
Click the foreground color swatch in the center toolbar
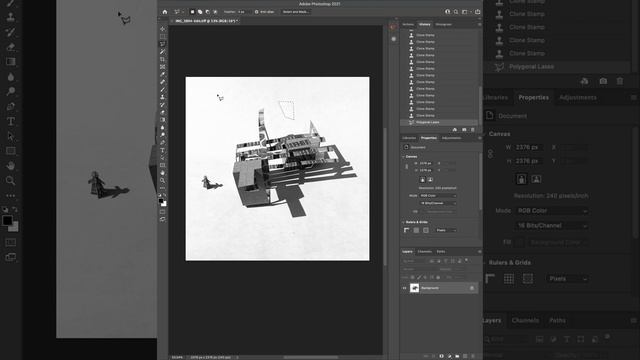[162, 201]
